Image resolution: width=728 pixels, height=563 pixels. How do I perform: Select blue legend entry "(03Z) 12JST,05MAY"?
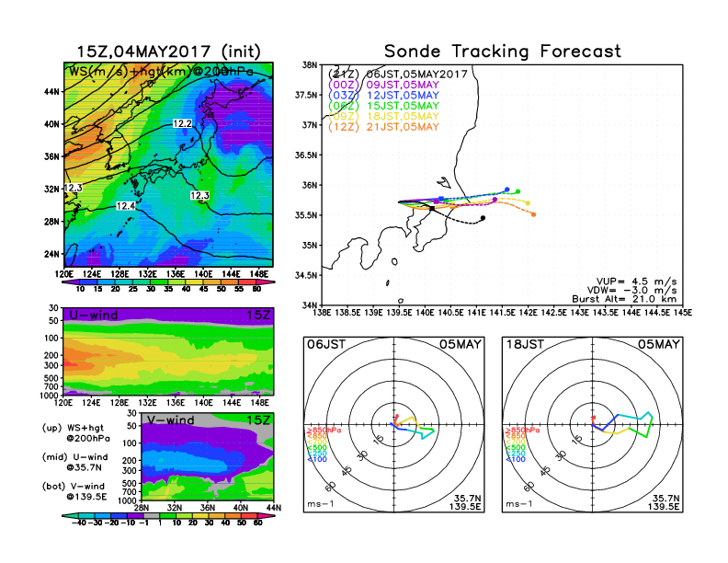pyautogui.click(x=383, y=96)
